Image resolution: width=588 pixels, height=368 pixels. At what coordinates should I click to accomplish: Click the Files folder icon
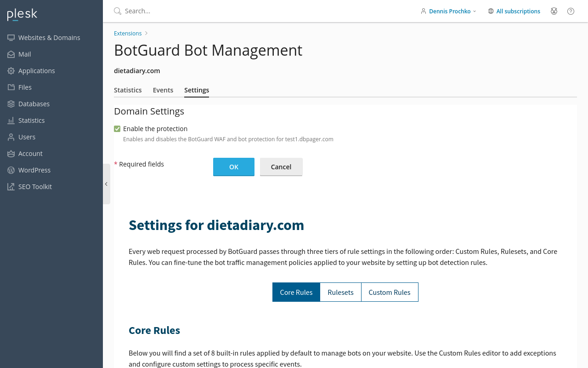click(x=11, y=87)
